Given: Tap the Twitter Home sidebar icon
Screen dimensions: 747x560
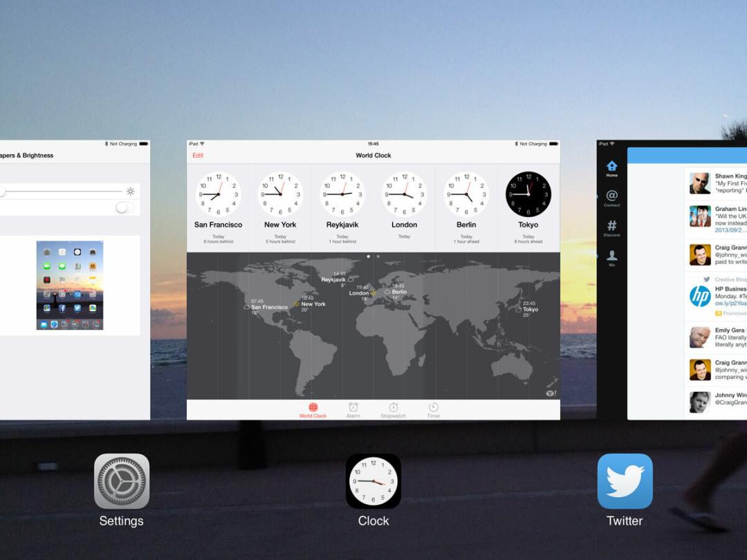Looking at the screenshot, I should tap(611, 168).
